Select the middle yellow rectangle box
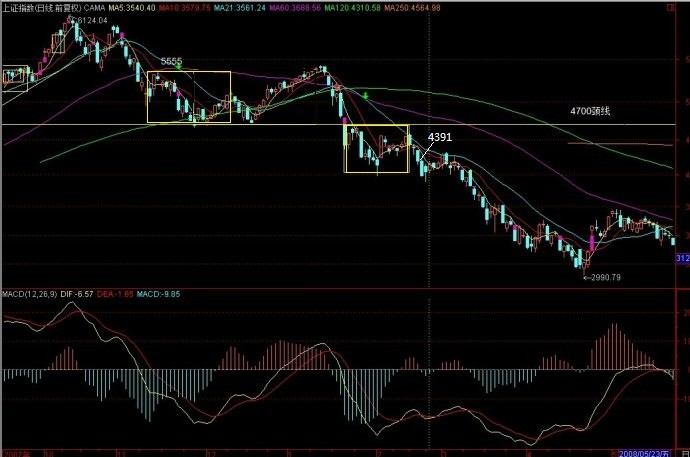This screenshot has width=690, height=457. pos(189,97)
